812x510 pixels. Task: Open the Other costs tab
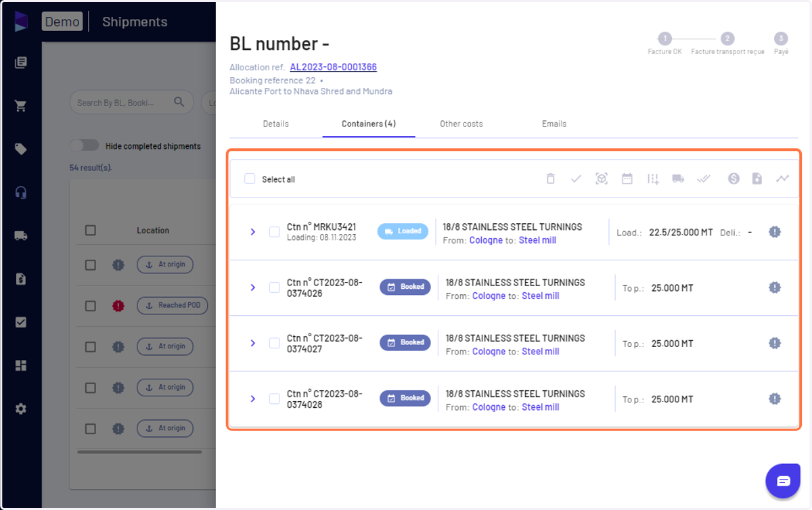pyautogui.click(x=461, y=124)
